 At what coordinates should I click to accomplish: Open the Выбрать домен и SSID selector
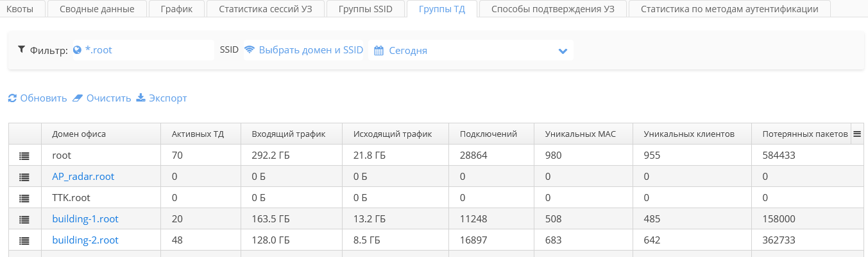(304, 50)
